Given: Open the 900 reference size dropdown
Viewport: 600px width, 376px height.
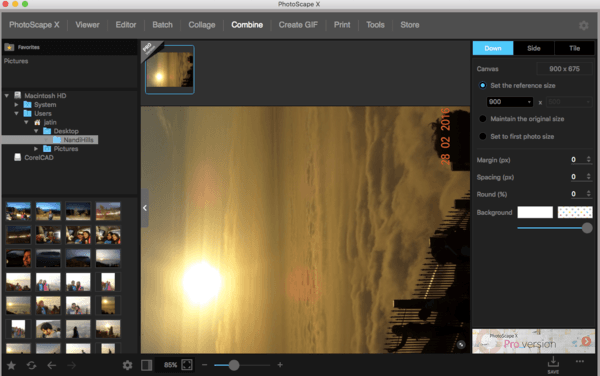Looking at the screenshot, I should pos(510,102).
